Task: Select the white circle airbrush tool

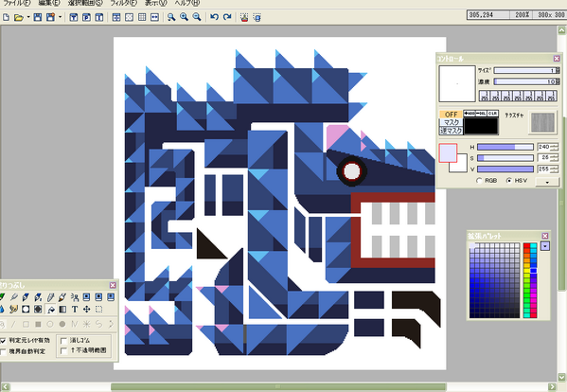Action: click(26, 310)
